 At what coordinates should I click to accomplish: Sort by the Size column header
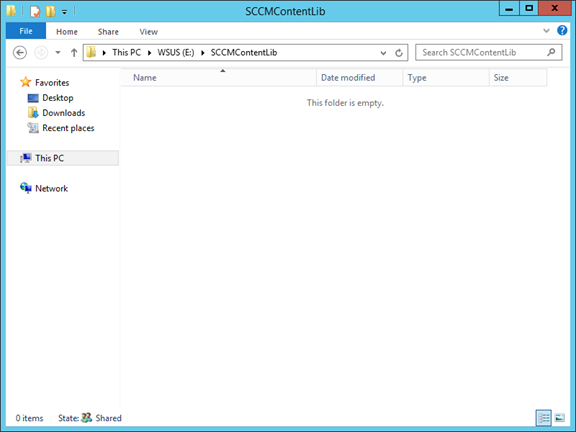click(518, 78)
